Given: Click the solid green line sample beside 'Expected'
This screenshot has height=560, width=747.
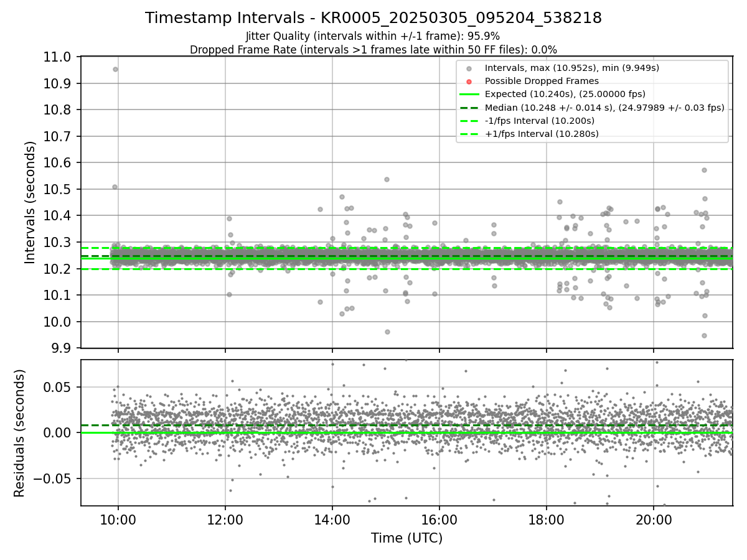Looking at the screenshot, I should 469,95.
